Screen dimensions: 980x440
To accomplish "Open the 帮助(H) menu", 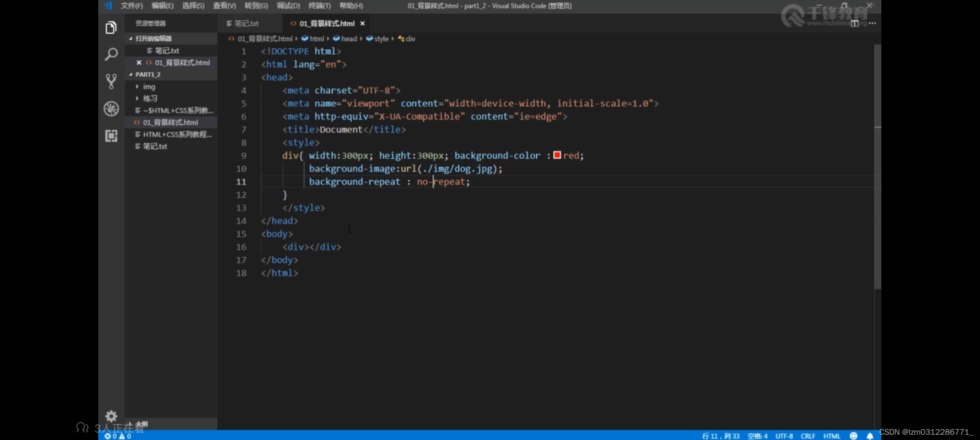I will pos(351,6).
